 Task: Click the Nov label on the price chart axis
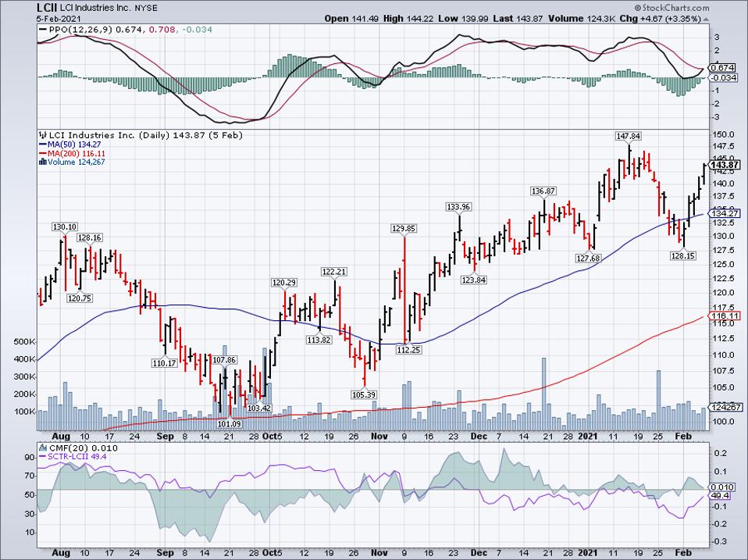[x=379, y=436]
